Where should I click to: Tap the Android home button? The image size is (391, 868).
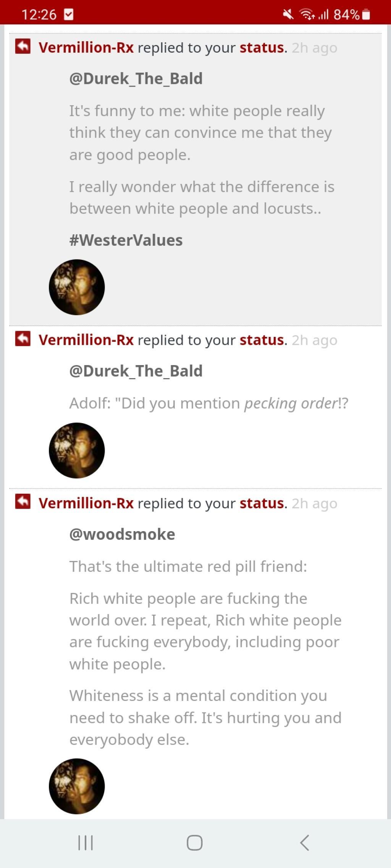[x=195, y=842]
